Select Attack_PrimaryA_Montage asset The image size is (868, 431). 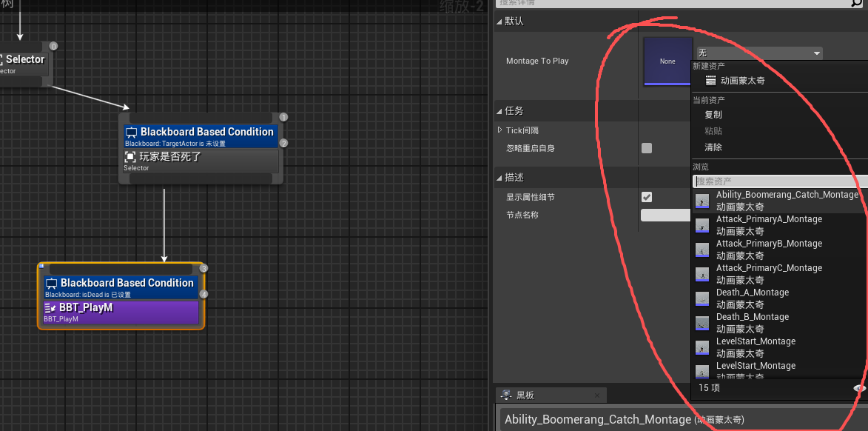(780, 225)
